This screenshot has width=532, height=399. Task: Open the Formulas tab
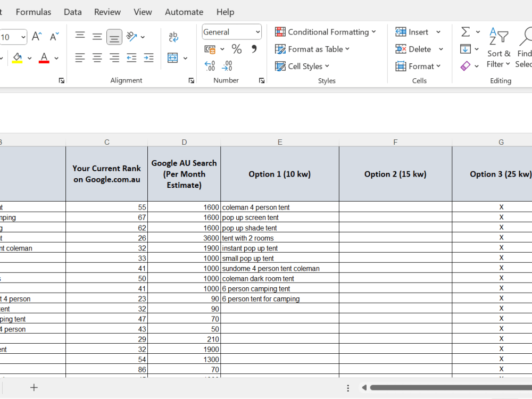click(33, 12)
